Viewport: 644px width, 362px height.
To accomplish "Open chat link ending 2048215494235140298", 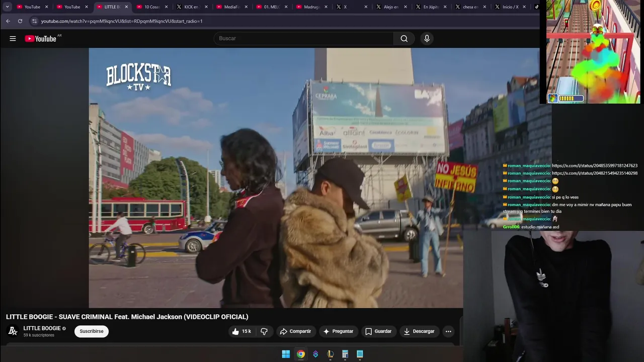I will (x=595, y=173).
